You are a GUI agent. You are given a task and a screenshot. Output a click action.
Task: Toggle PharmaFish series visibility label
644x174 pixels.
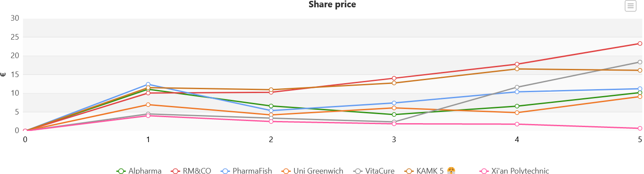[252, 171]
